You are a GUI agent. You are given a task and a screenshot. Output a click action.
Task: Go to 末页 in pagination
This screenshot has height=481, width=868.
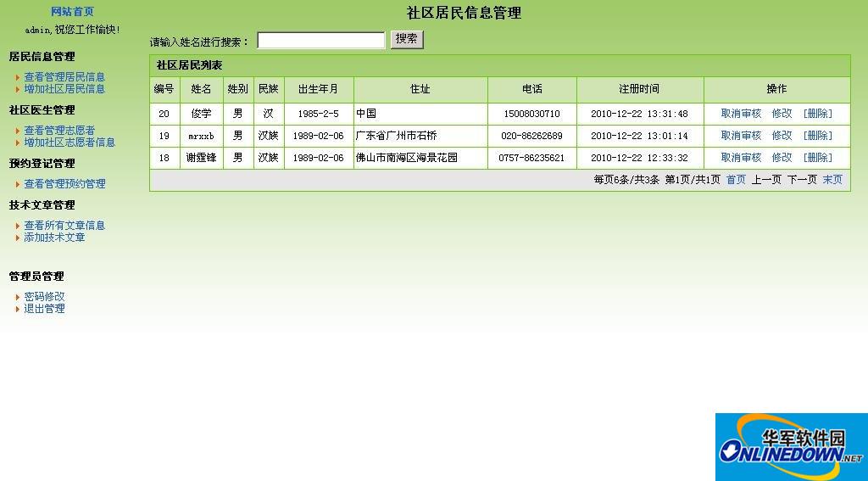point(832,180)
